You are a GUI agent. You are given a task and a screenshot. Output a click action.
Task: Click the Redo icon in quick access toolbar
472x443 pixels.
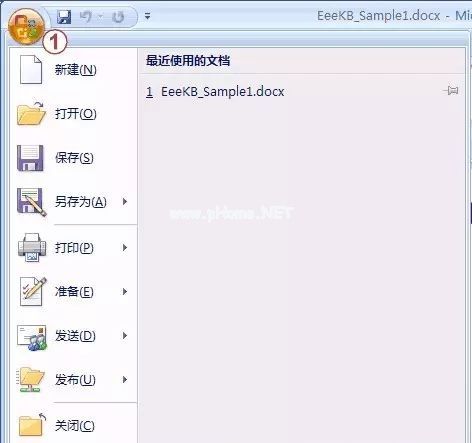tap(118, 17)
